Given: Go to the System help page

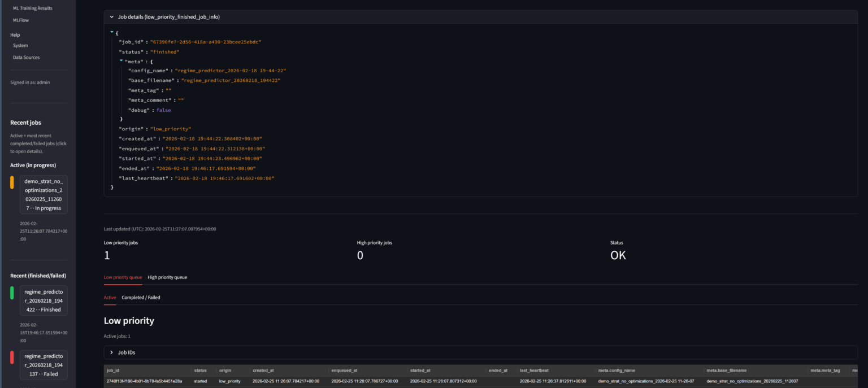Looking at the screenshot, I should tap(20, 45).
